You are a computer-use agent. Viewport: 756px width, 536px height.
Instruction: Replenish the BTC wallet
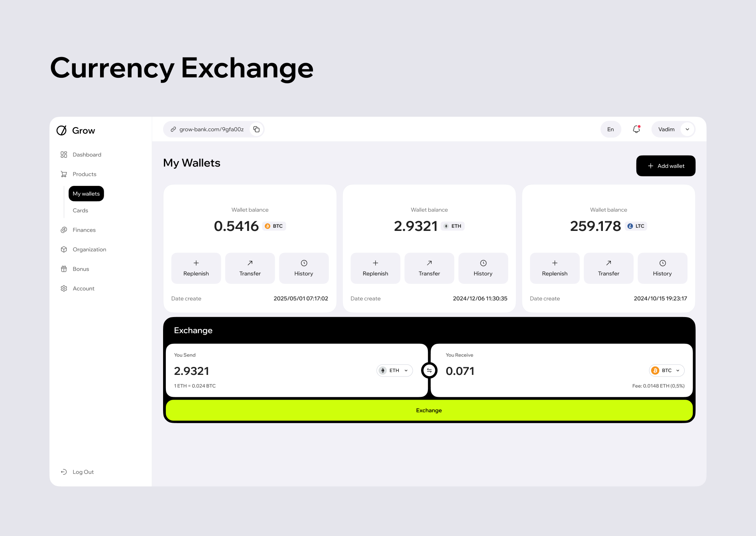196,268
